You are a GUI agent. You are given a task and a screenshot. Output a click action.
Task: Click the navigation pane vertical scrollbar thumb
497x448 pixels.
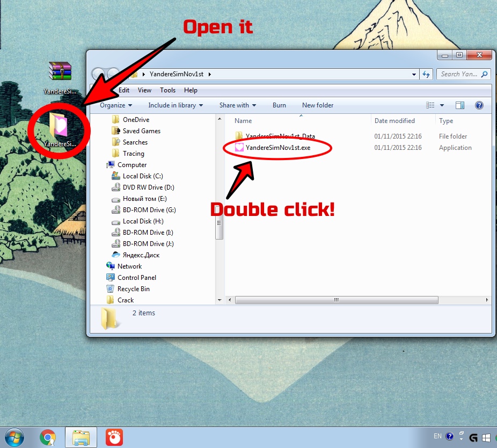(x=219, y=222)
